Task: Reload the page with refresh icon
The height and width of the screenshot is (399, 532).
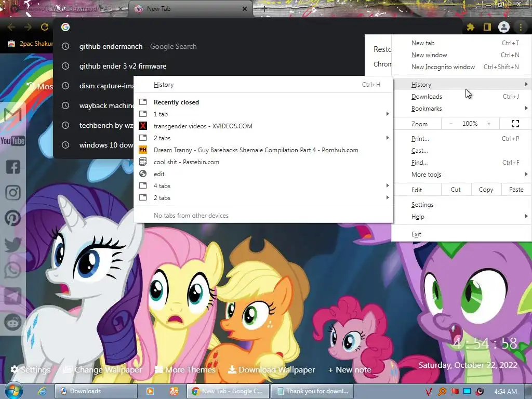Action: (x=45, y=27)
